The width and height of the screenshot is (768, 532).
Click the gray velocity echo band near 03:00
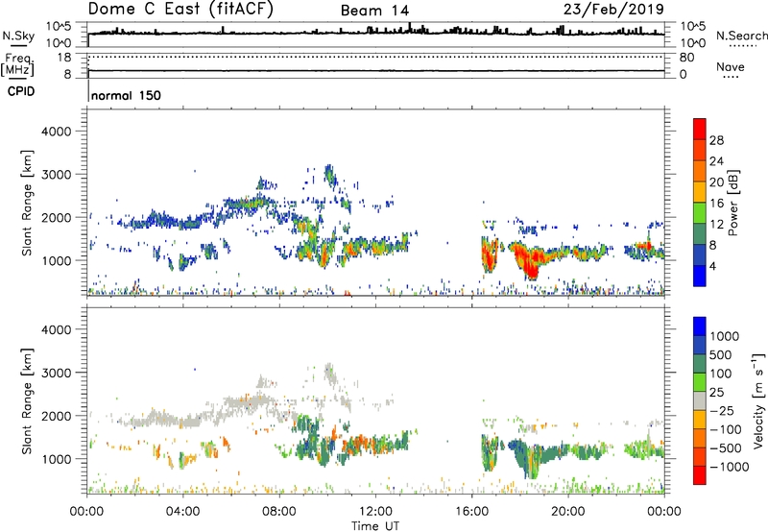coord(158,421)
